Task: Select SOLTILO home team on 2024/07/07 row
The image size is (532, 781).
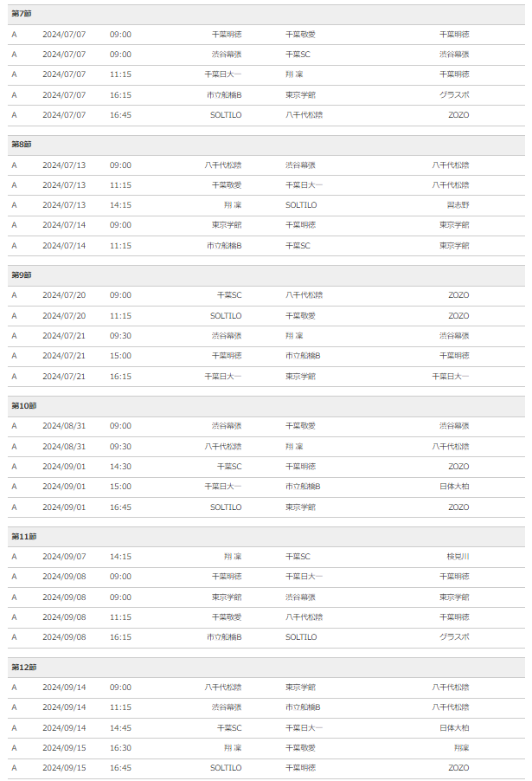Action: click(226, 115)
